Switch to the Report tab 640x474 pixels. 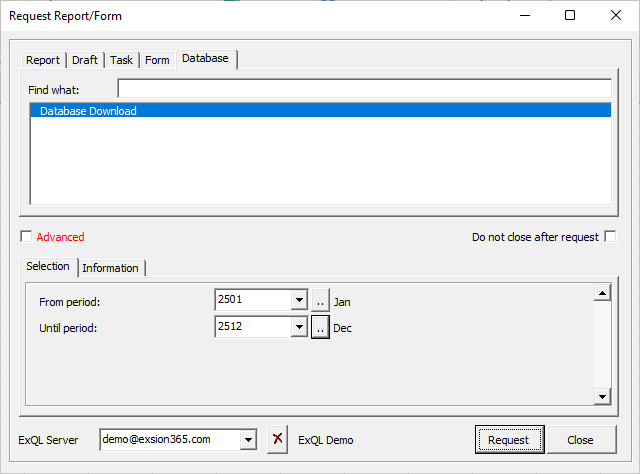(43, 60)
